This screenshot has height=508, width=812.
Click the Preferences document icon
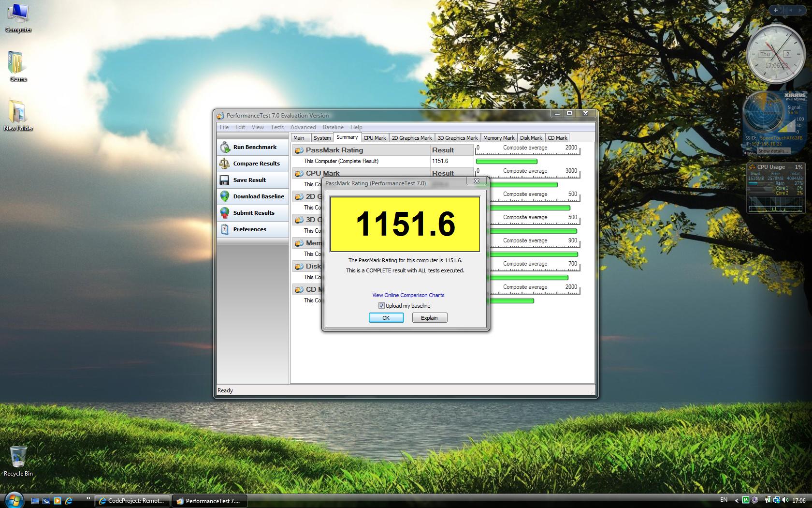pos(225,229)
